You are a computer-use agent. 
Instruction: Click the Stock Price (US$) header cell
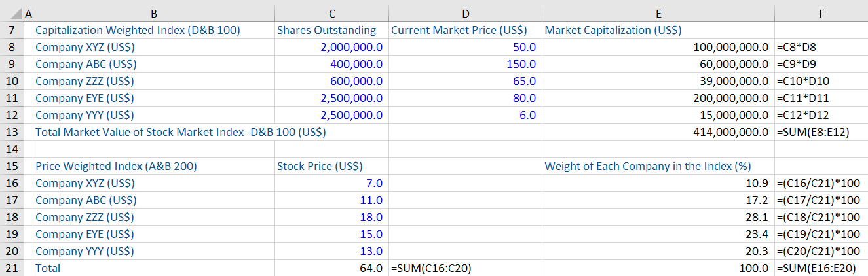tap(320, 166)
